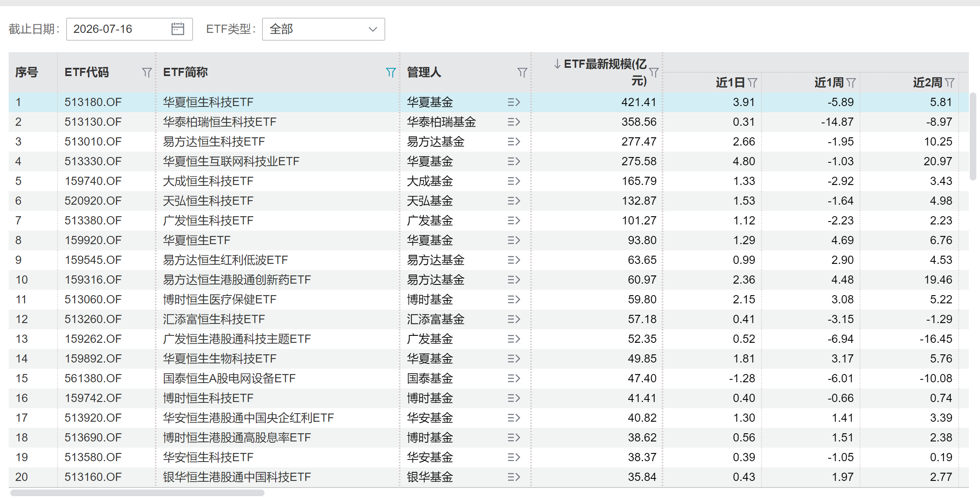This screenshot has width=980, height=499.
Task: Open manager details icon for 博时恒生医疗保健ETF row
Action: (x=514, y=299)
